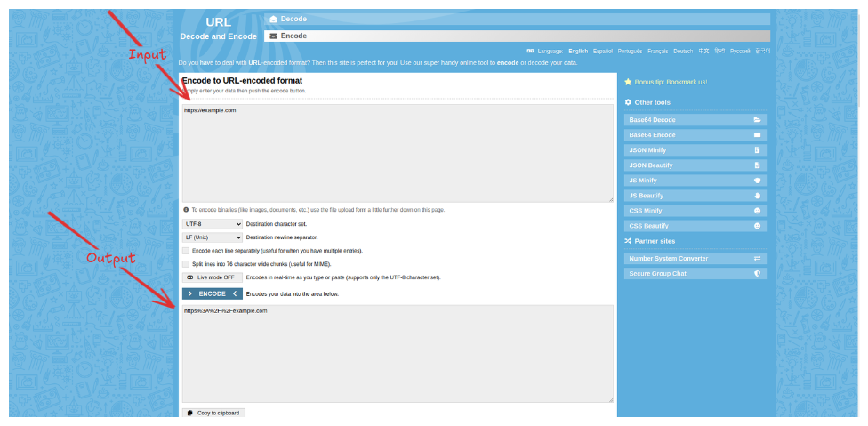
Task: Open the LF (Unix) newline separator dropdown
Action: (x=212, y=237)
